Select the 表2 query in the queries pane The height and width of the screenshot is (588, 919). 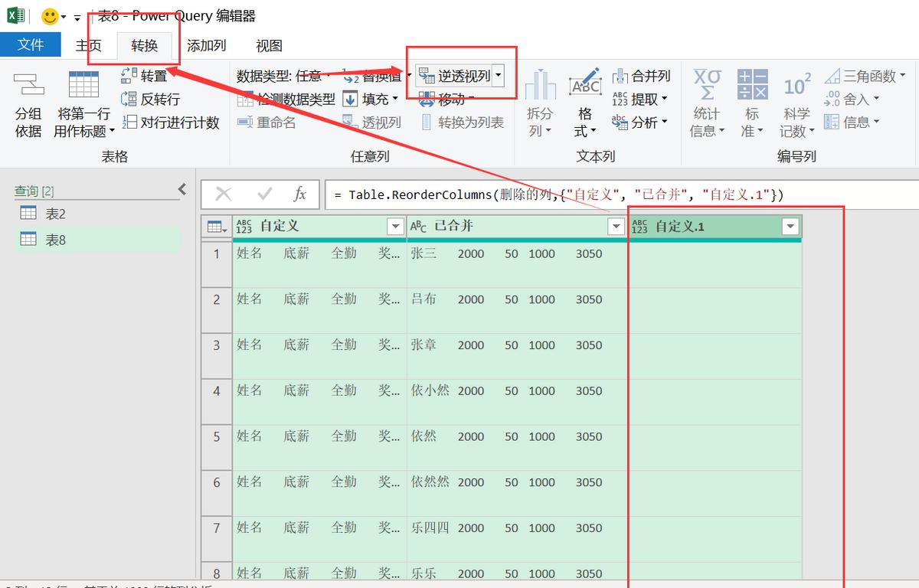52,213
